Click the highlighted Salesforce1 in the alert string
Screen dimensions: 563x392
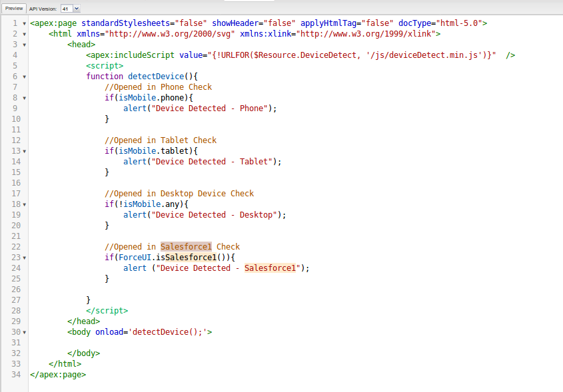(270, 268)
